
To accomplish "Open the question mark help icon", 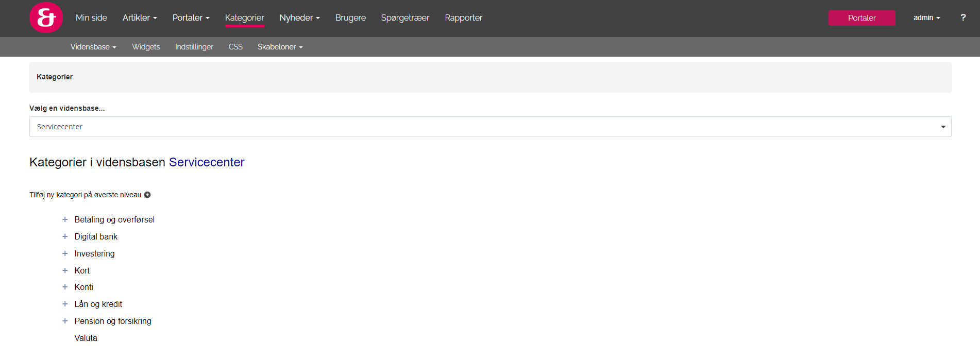I will tap(962, 18).
